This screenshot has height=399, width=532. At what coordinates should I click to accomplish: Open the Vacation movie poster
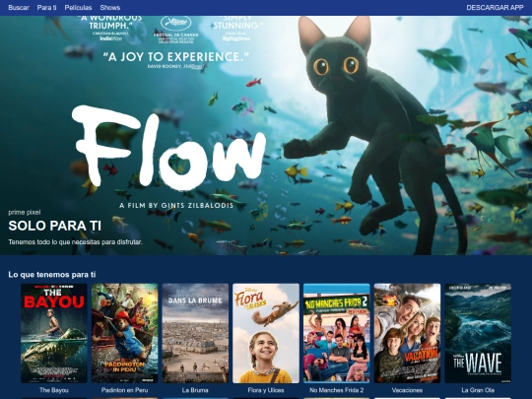pyautogui.click(x=407, y=333)
